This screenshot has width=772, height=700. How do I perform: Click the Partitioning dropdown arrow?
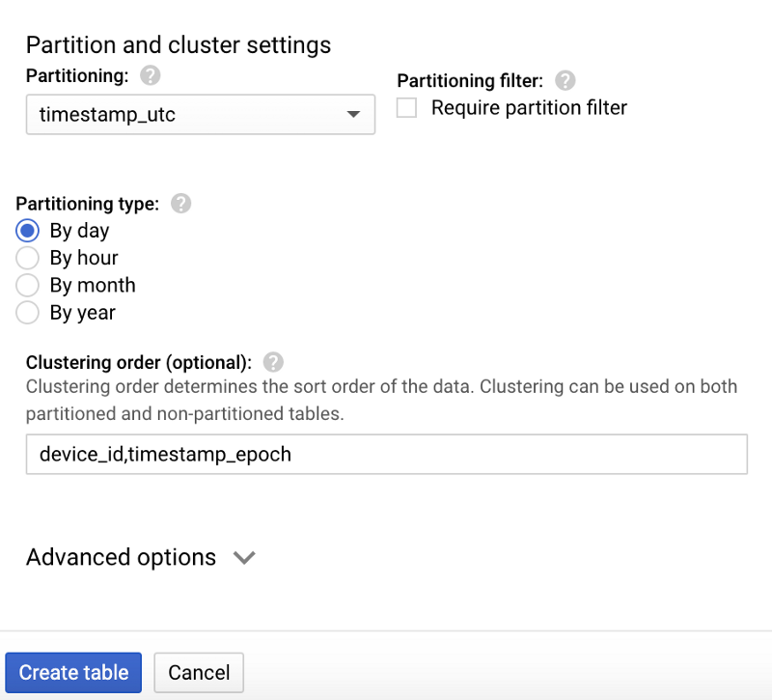(352, 115)
